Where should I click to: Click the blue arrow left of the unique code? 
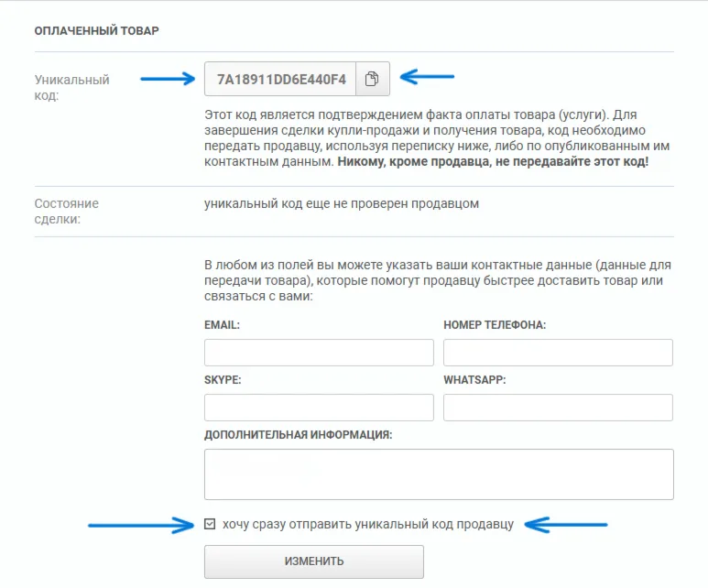168,79
